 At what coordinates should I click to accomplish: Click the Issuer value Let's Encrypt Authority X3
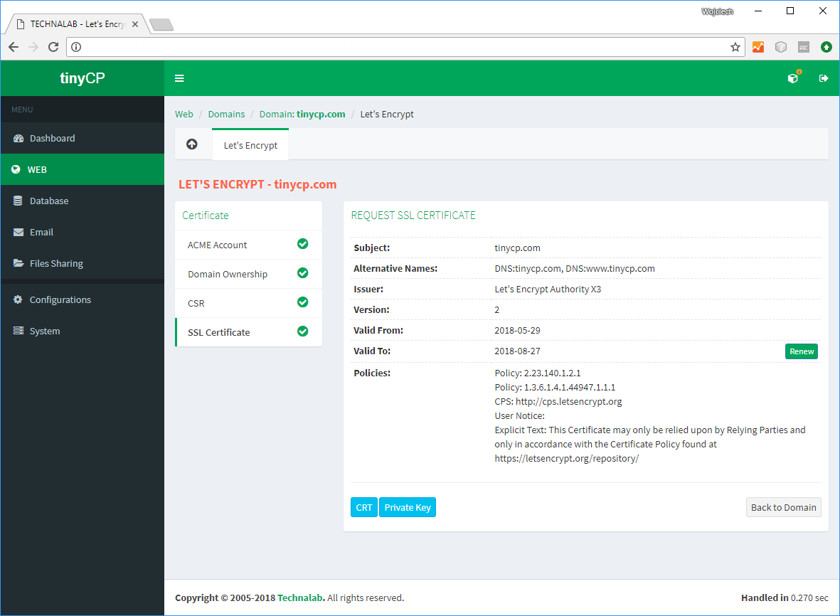coord(548,290)
